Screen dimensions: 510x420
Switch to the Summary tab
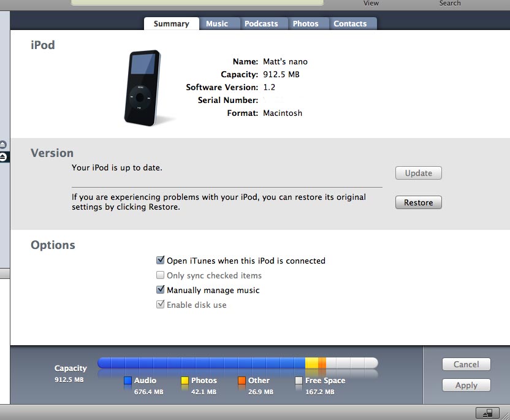tap(172, 23)
